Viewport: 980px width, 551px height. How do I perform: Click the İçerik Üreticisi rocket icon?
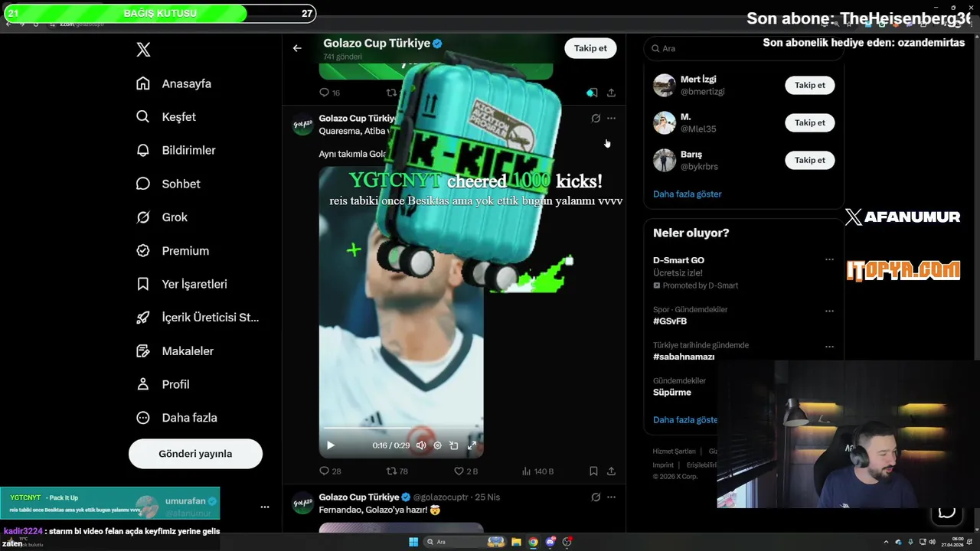[x=143, y=318]
